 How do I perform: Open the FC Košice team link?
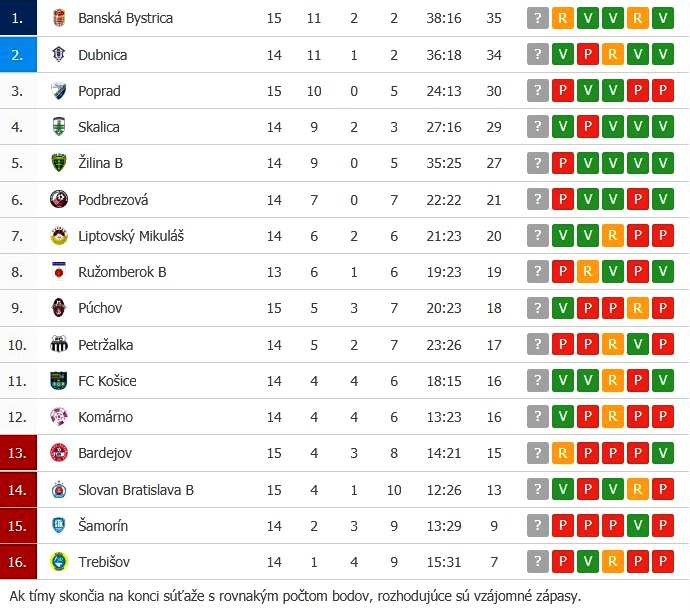pos(107,381)
